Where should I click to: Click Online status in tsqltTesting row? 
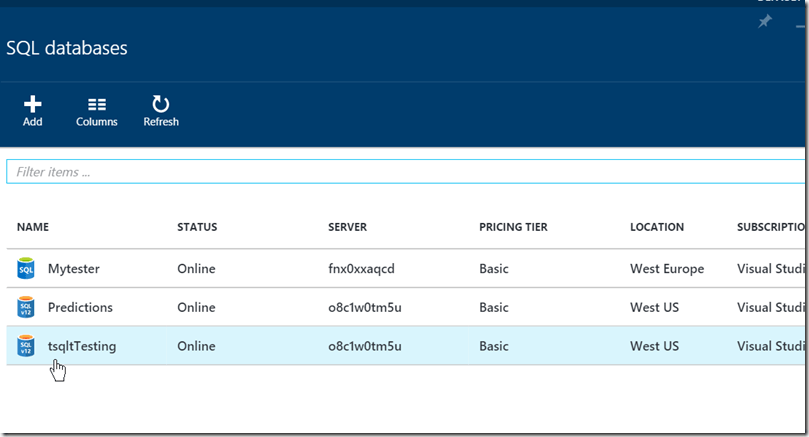196,346
